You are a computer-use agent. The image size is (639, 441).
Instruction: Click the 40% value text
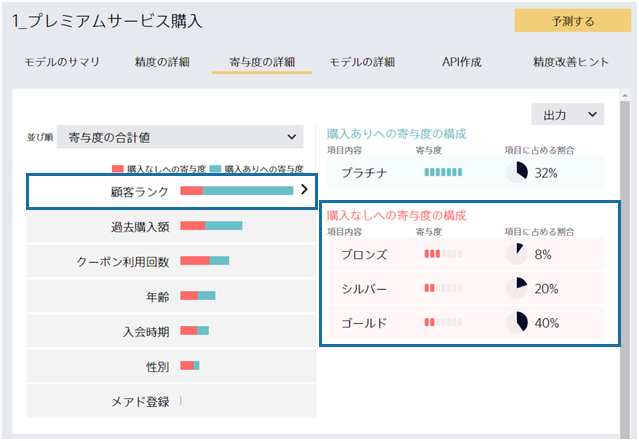click(x=546, y=323)
